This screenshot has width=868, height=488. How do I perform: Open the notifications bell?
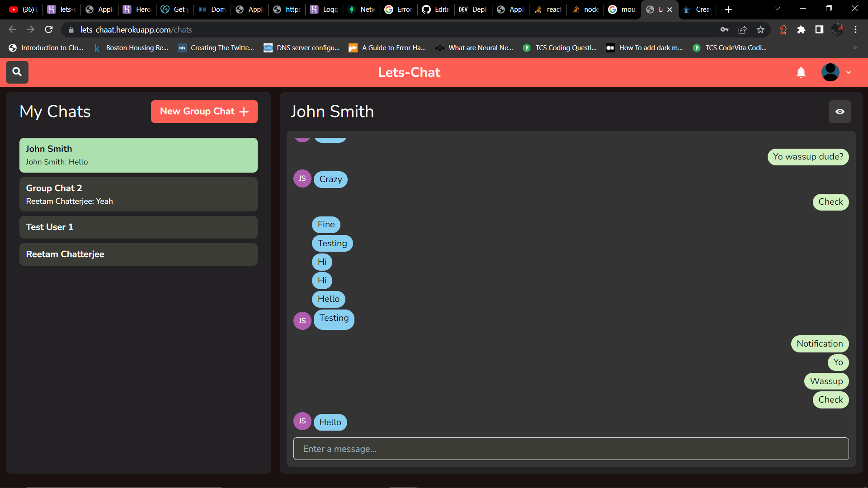pyautogui.click(x=801, y=72)
